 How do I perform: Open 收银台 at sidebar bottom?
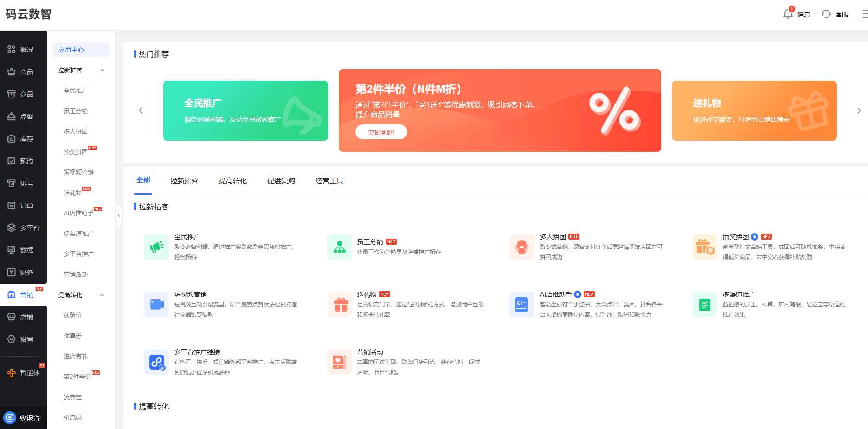click(x=23, y=418)
